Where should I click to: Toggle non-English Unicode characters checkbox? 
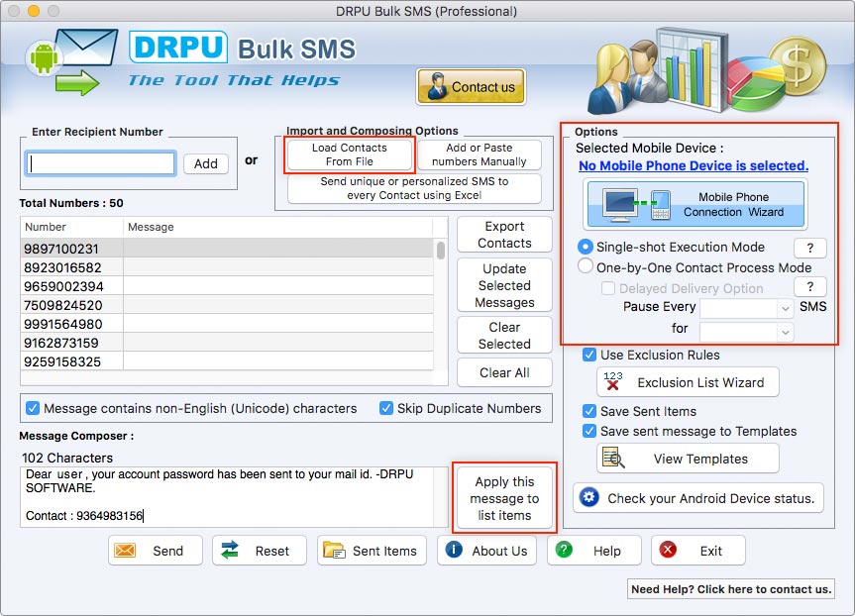point(33,408)
